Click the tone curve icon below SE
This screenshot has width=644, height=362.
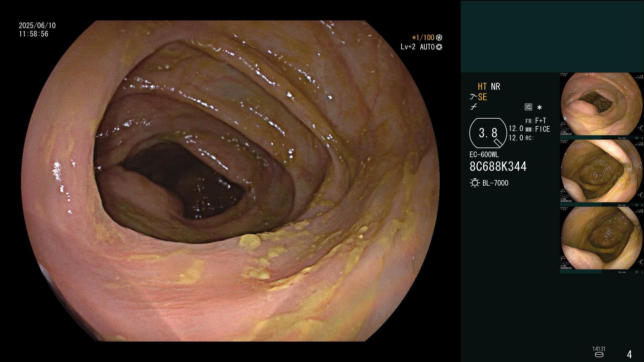tap(474, 107)
